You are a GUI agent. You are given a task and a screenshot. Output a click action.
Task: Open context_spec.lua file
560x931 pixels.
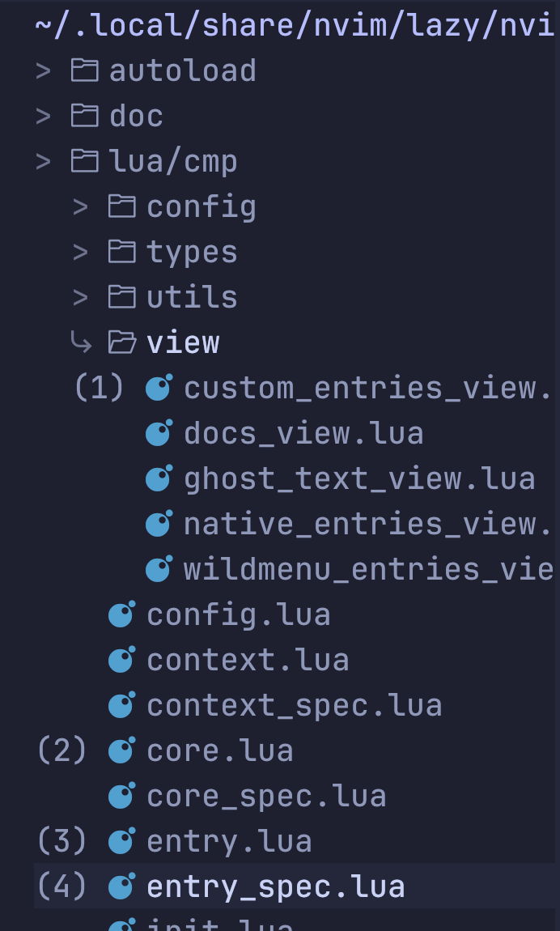point(295,705)
